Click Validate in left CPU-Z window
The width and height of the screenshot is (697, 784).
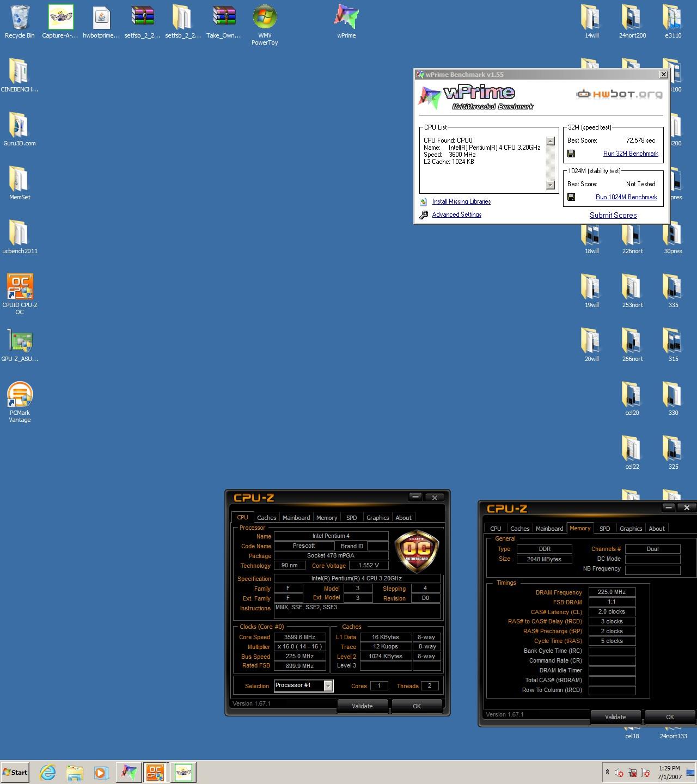362,706
